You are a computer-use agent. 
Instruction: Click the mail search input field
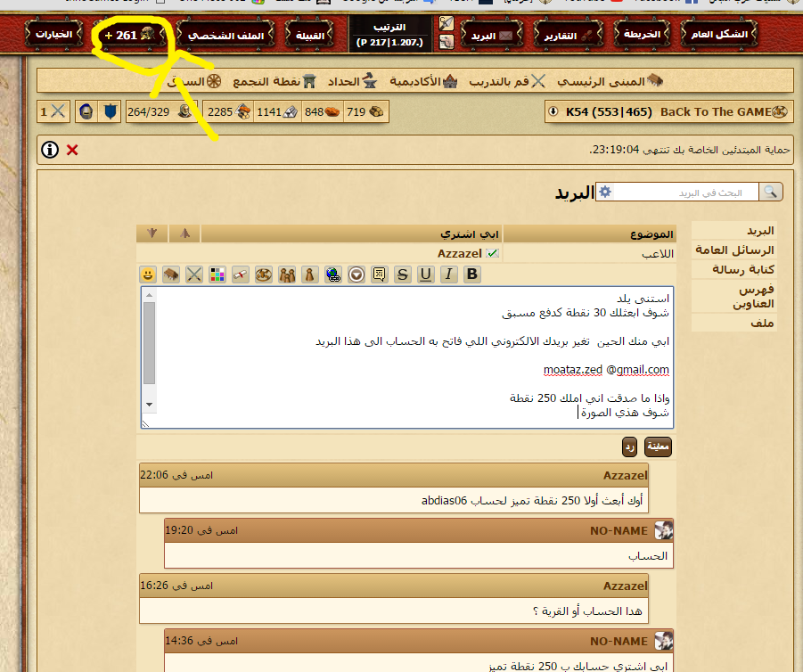[686, 193]
